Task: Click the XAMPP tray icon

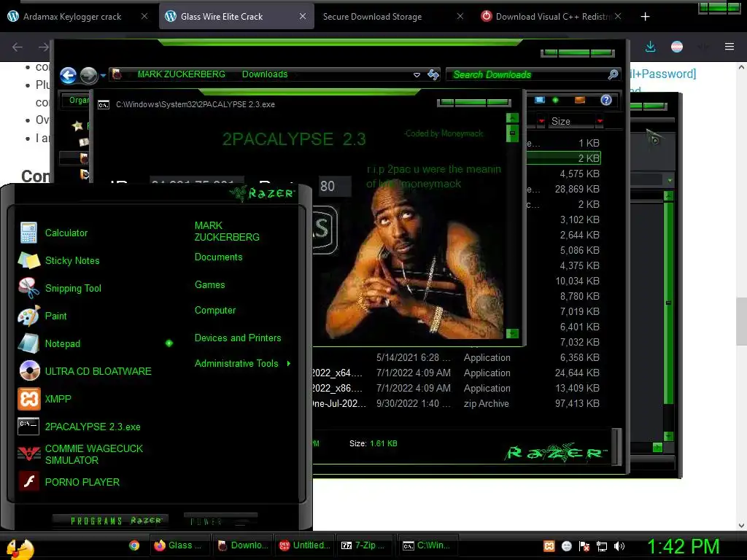Action: [549, 546]
